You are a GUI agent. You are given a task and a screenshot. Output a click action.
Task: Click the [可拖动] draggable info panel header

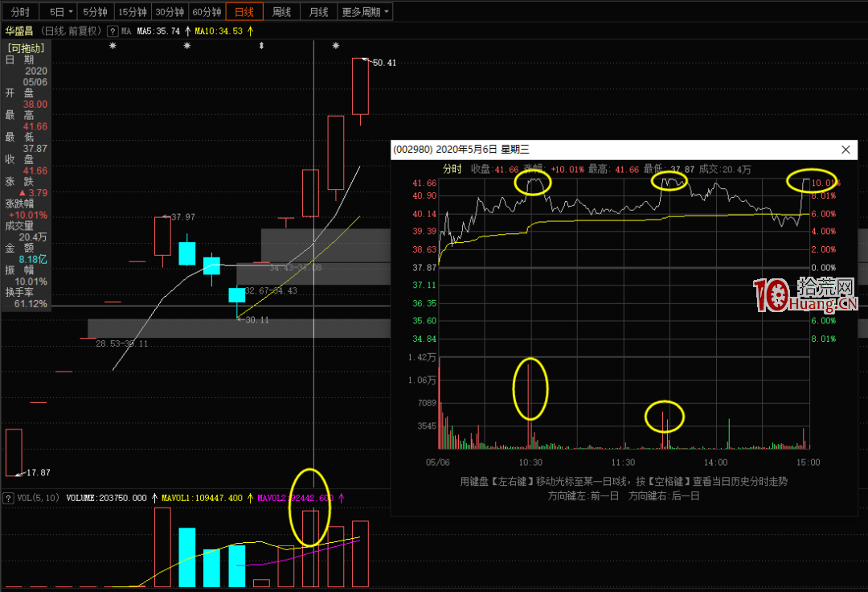pyautogui.click(x=26, y=48)
